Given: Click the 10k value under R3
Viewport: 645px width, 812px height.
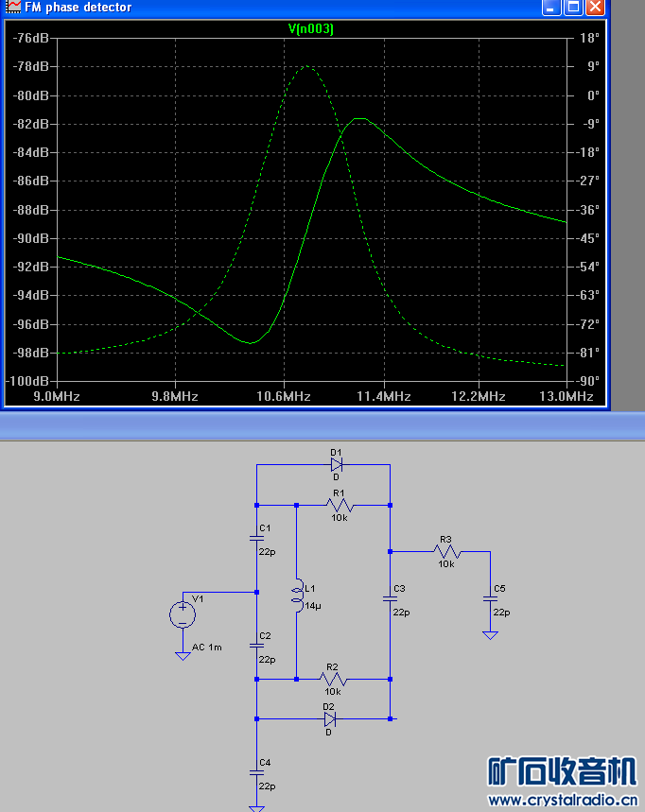Looking at the screenshot, I should (x=446, y=564).
